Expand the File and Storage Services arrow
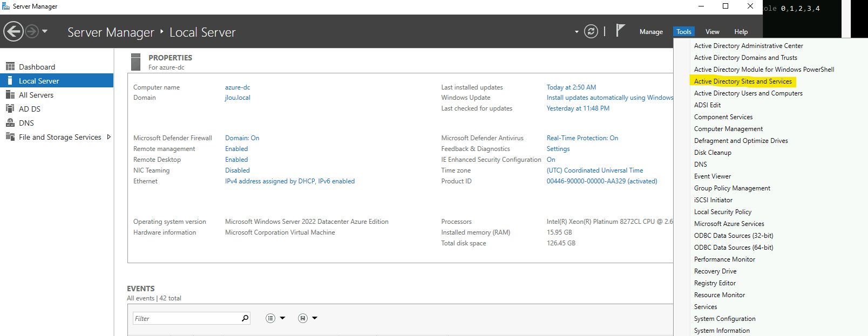Screen dimensions: 868x336 [109, 137]
